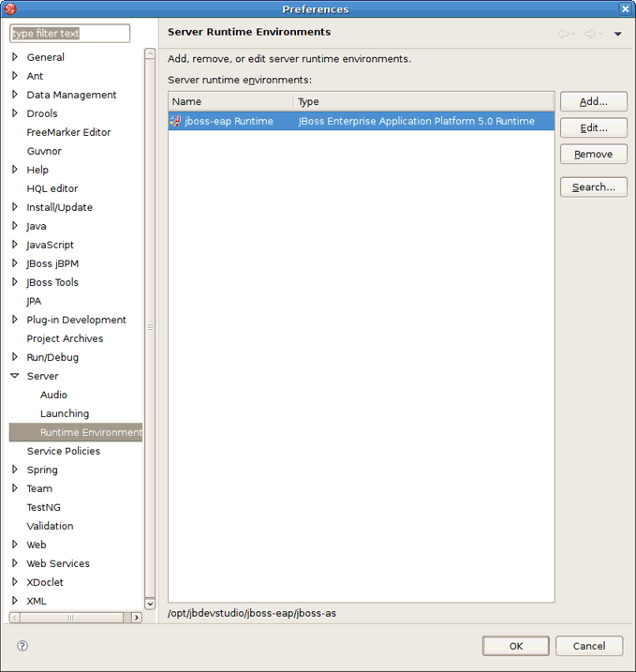Expand the Ant preferences node
Viewport: 636px width, 672px height.
pos(15,76)
